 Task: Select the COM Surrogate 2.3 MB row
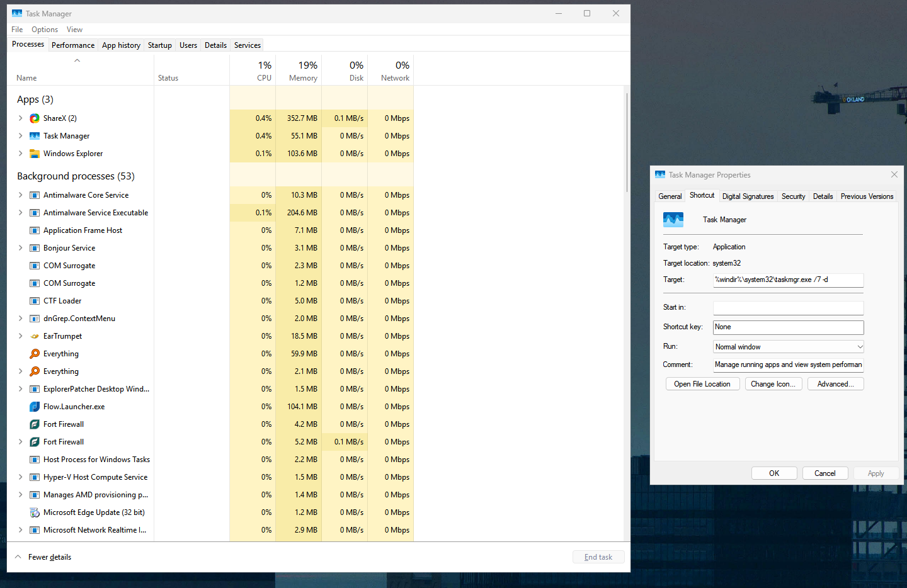210,266
